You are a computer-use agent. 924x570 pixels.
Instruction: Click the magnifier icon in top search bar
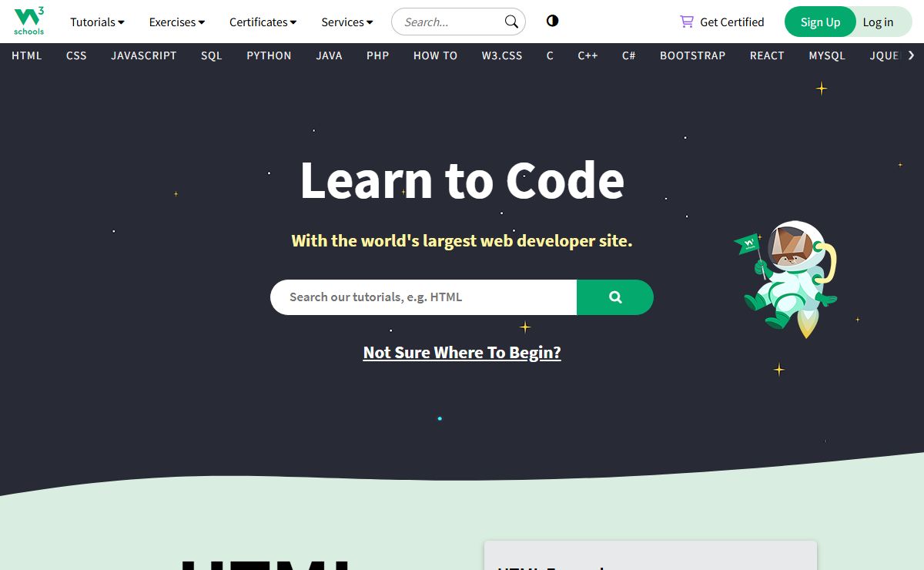pos(511,22)
